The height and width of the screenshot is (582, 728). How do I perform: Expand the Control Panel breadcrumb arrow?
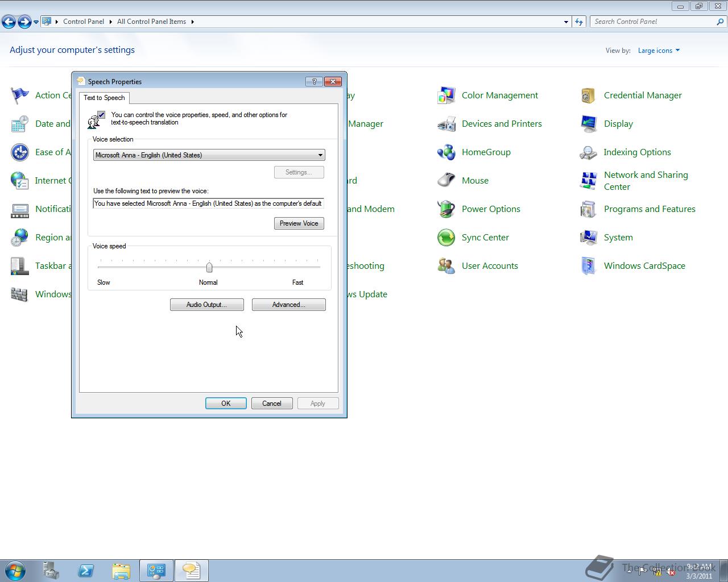tap(110, 22)
